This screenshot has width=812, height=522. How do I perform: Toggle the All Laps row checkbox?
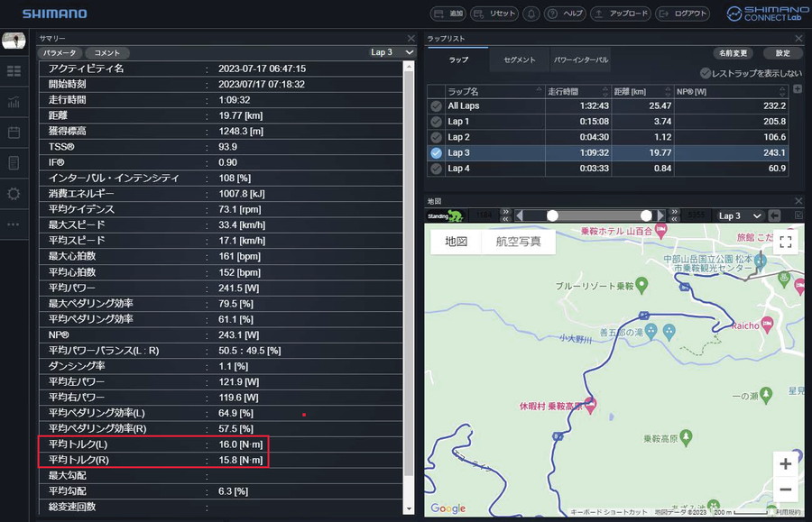click(x=436, y=106)
